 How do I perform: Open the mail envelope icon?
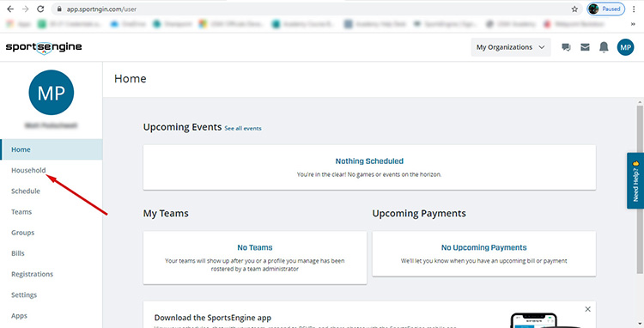coord(585,47)
